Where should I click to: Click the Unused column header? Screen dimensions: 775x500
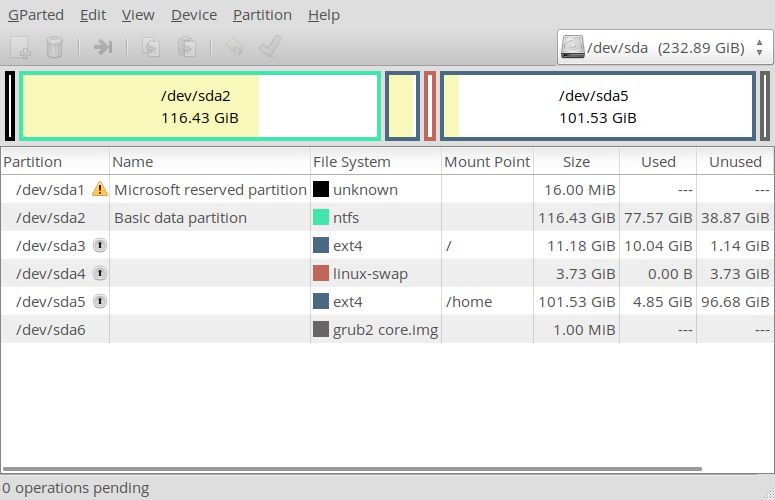tap(735, 162)
